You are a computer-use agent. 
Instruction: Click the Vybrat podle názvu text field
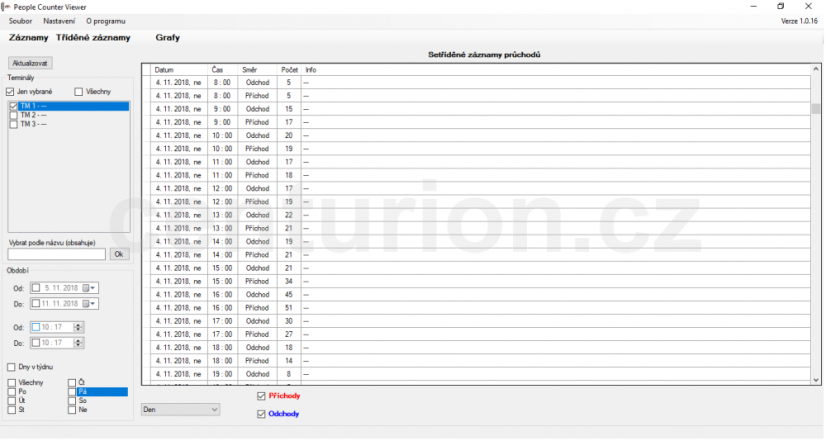pos(57,254)
